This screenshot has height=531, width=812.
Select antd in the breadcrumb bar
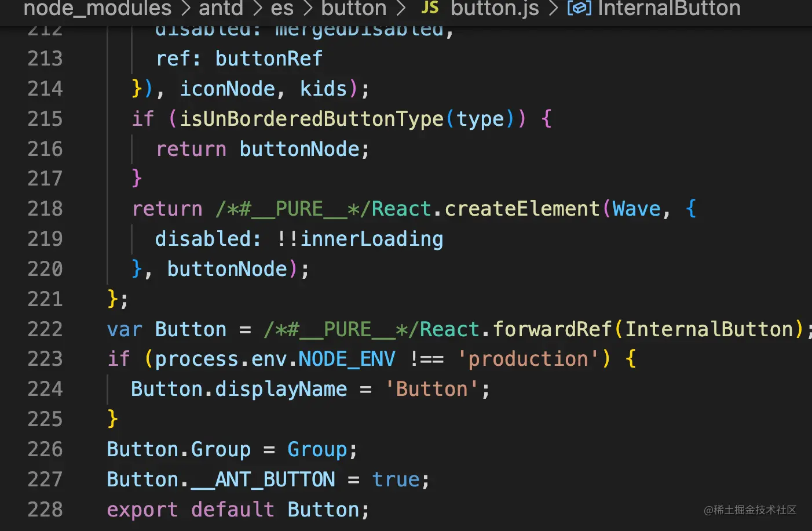pyautogui.click(x=221, y=9)
